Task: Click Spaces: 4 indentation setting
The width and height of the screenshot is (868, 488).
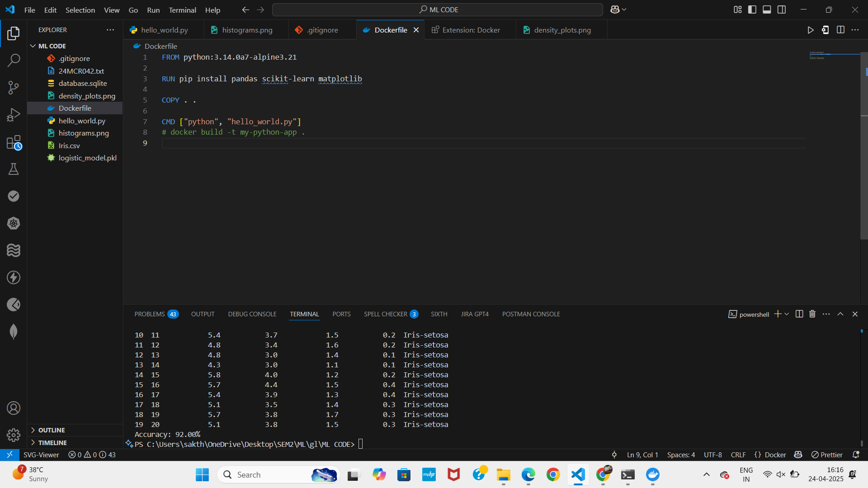Action: (x=681, y=455)
